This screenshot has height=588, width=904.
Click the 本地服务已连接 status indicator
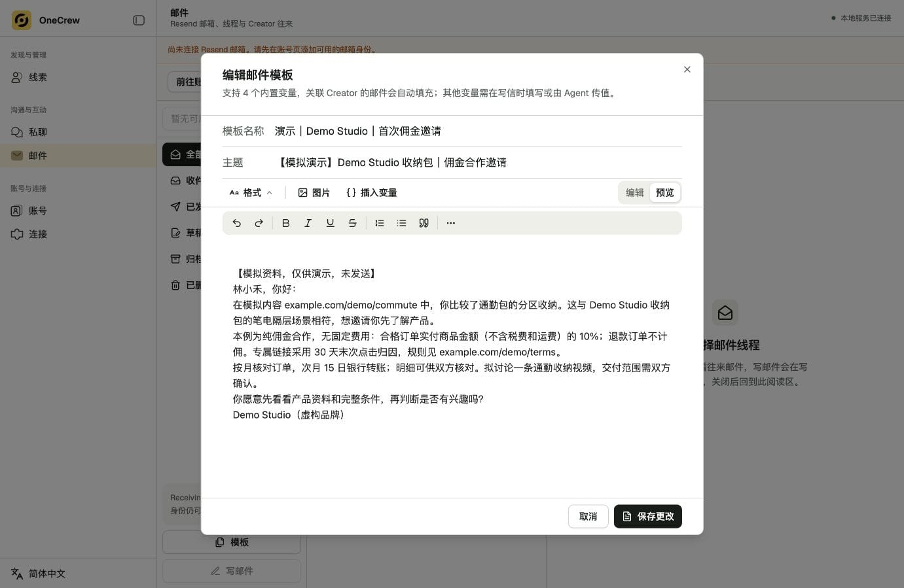(x=861, y=18)
